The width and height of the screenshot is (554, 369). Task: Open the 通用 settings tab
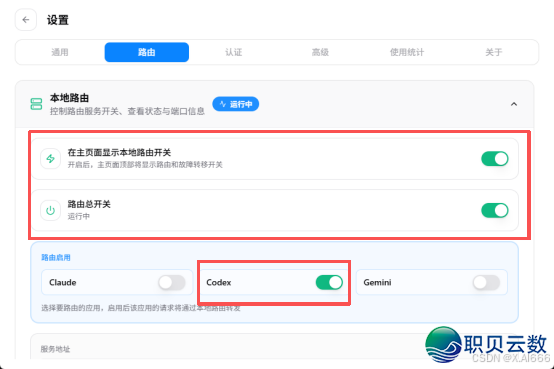60,52
